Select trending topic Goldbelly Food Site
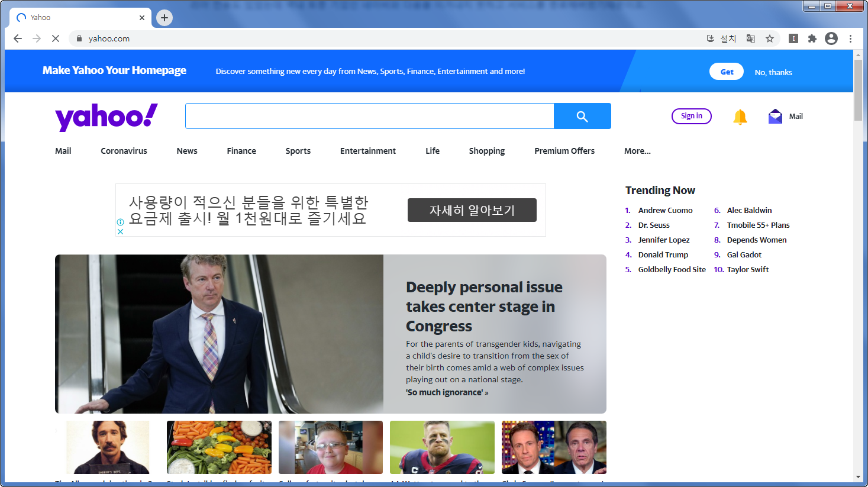 click(x=672, y=269)
